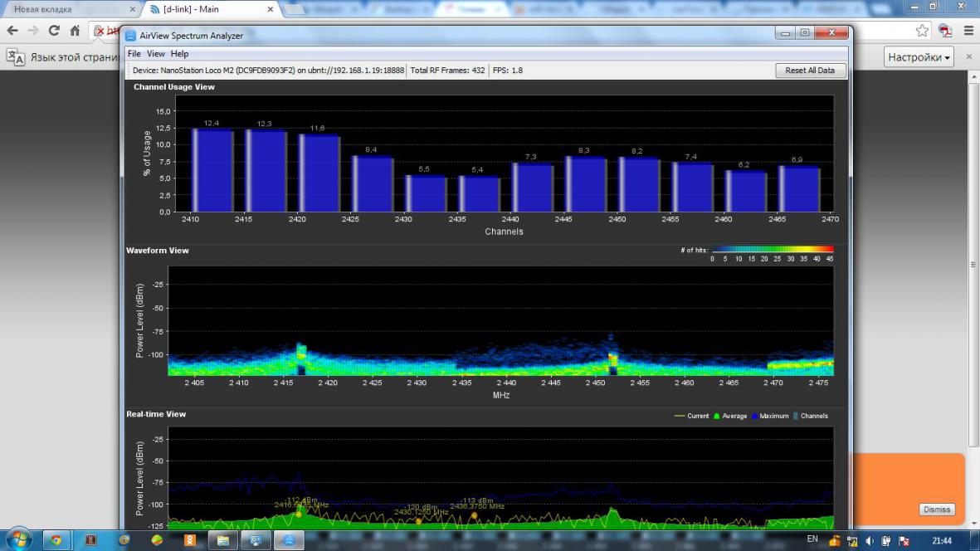The image size is (980, 551).
Task: Click the back arrow in Chrome
Action: [x=12, y=31]
